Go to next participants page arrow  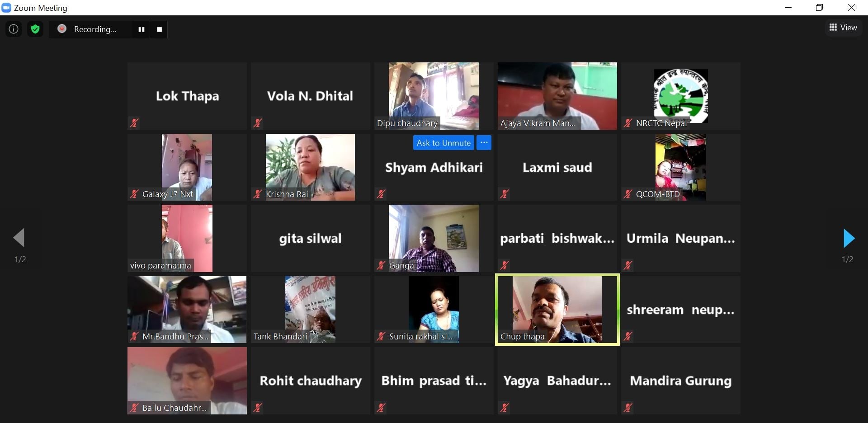point(849,238)
